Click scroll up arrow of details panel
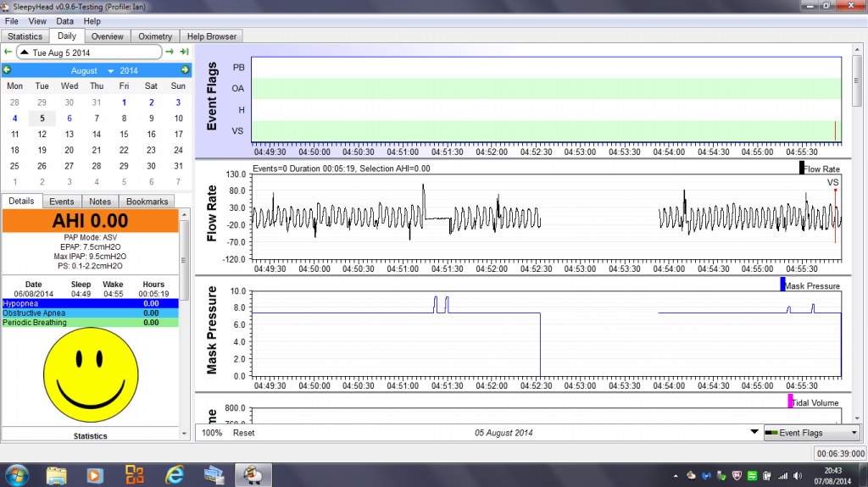 (184, 215)
